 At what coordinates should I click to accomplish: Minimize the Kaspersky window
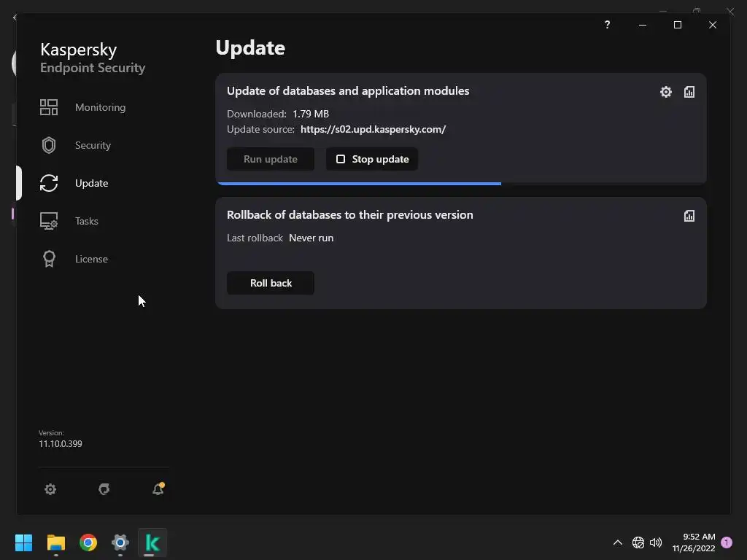[x=643, y=25]
